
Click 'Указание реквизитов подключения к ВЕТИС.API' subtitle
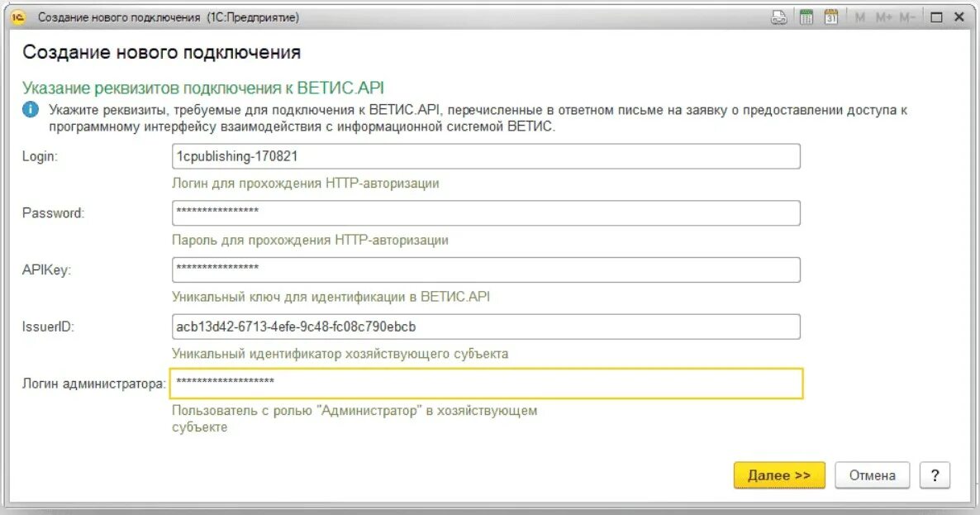tap(203, 88)
